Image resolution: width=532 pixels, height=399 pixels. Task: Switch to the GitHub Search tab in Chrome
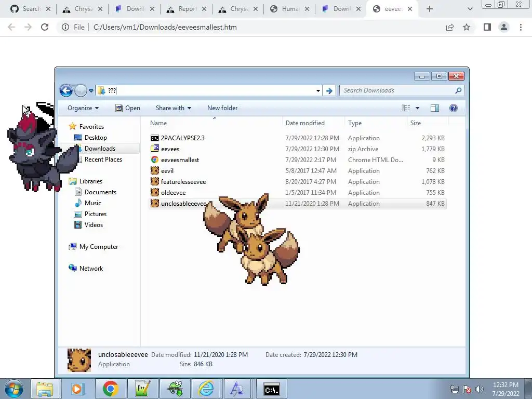(x=31, y=9)
